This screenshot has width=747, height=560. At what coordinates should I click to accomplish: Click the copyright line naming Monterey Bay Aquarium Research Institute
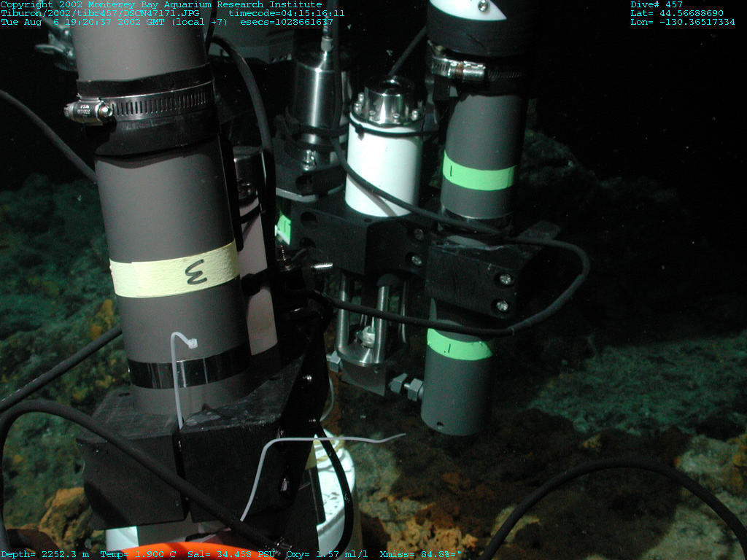161,4
